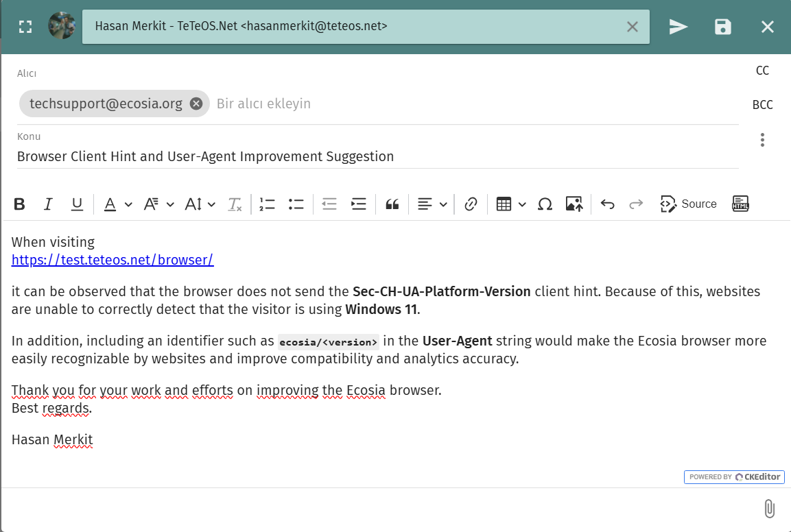The height and width of the screenshot is (532, 791).
Task: Switch to Source editing mode
Action: 688,204
